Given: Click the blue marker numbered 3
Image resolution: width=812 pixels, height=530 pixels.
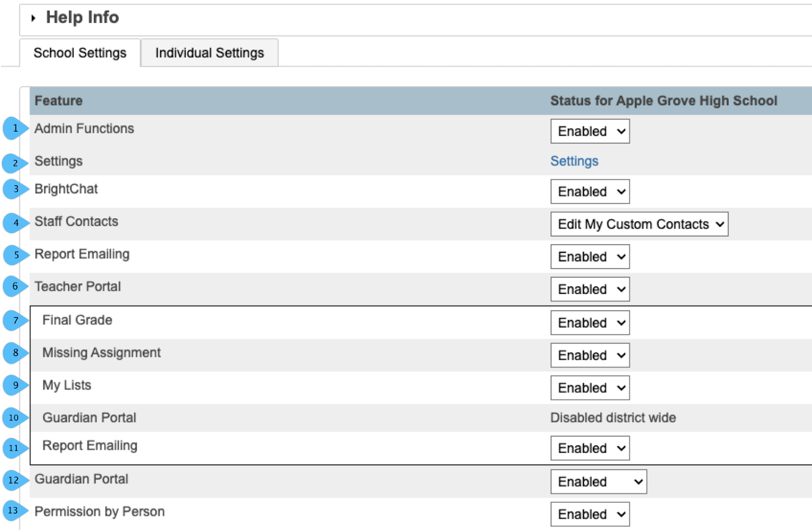Looking at the screenshot, I should pyautogui.click(x=15, y=189).
